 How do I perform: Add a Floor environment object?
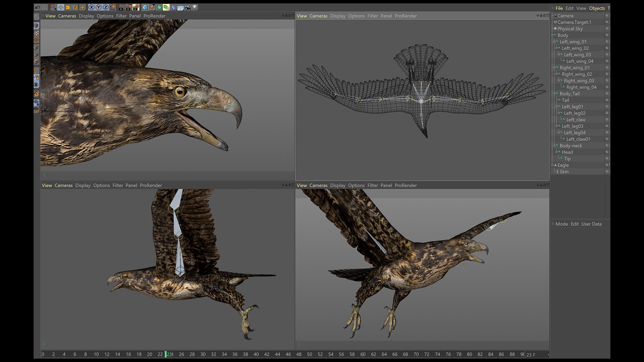coord(180,7)
